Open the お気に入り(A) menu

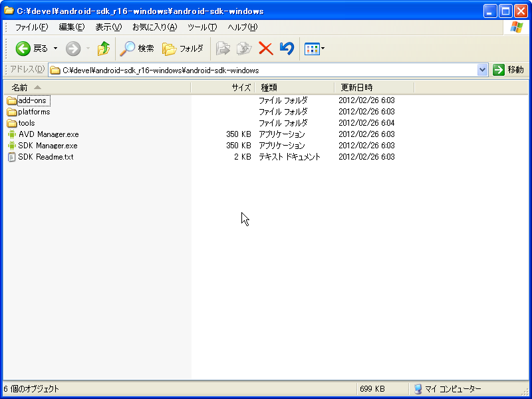pos(155,27)
